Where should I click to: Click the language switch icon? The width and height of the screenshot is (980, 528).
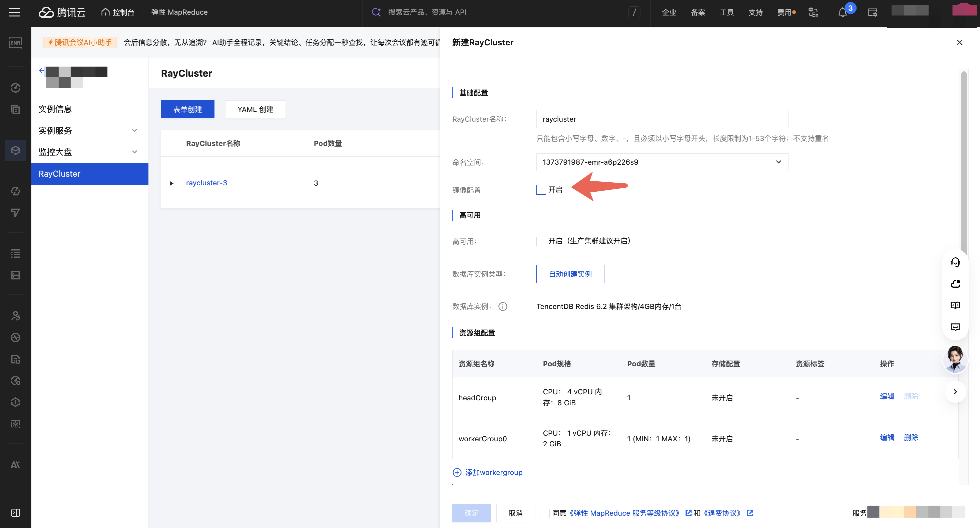(x=813, y=12)
